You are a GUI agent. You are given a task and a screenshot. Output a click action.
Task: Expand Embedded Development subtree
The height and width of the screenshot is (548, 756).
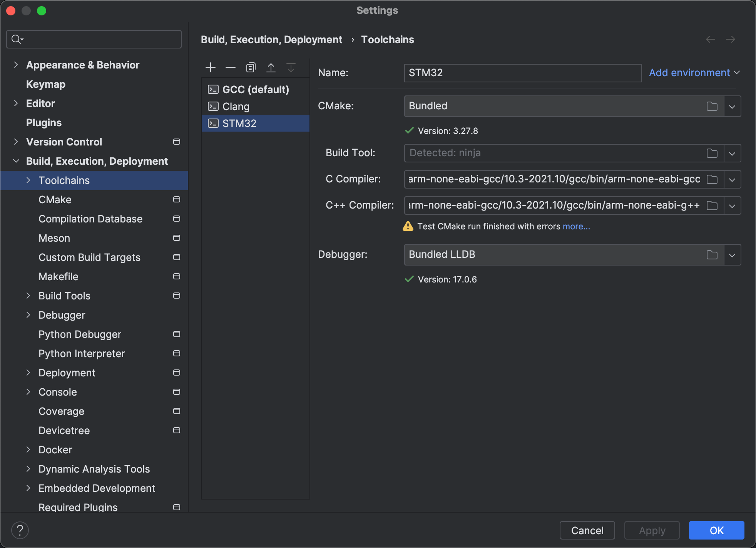[28, 488]
